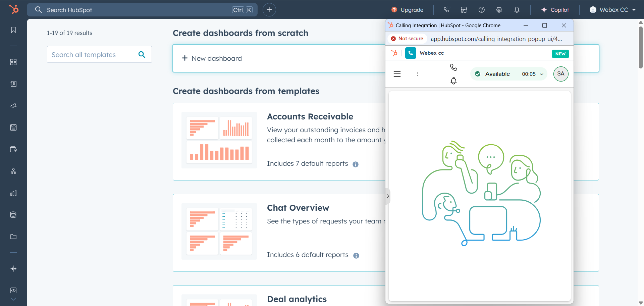
Task: Open the marketplace icon in top bar
Action: pyautogui.click(x=464, y=10)
